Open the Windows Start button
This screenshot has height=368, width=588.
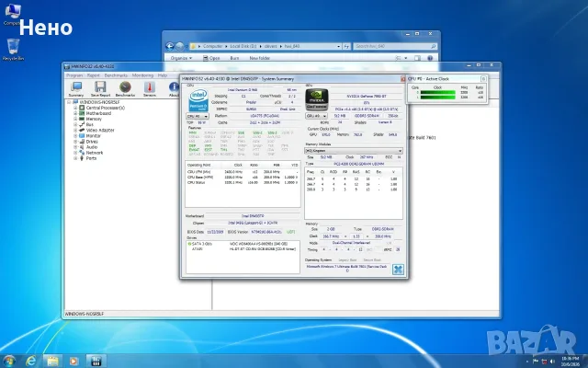(8, 362)
